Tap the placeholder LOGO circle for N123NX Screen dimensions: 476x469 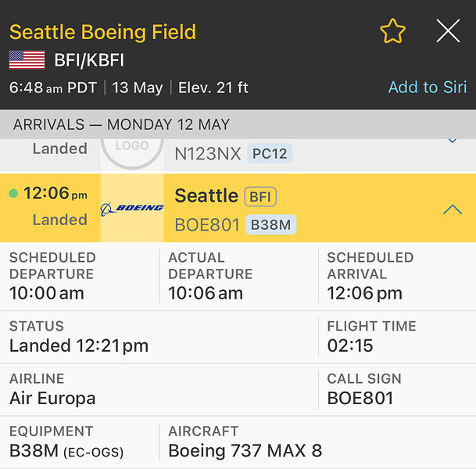(131, 149)
